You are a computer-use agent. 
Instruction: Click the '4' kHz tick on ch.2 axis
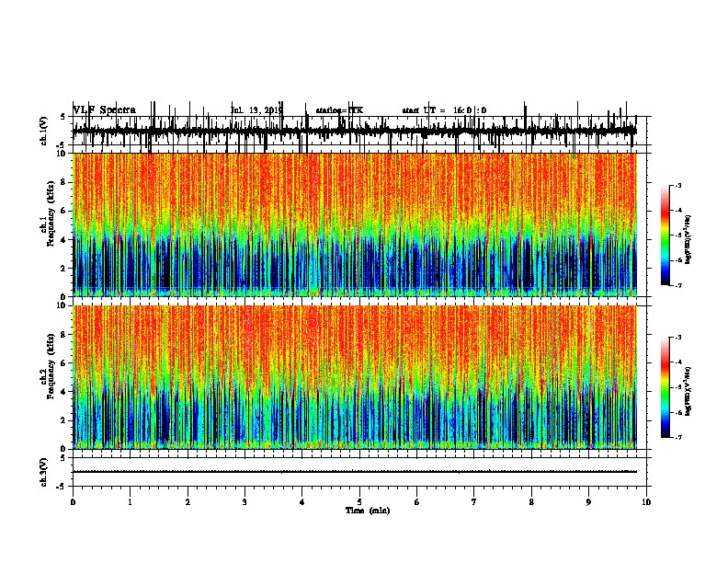click(x=64, y=392)
